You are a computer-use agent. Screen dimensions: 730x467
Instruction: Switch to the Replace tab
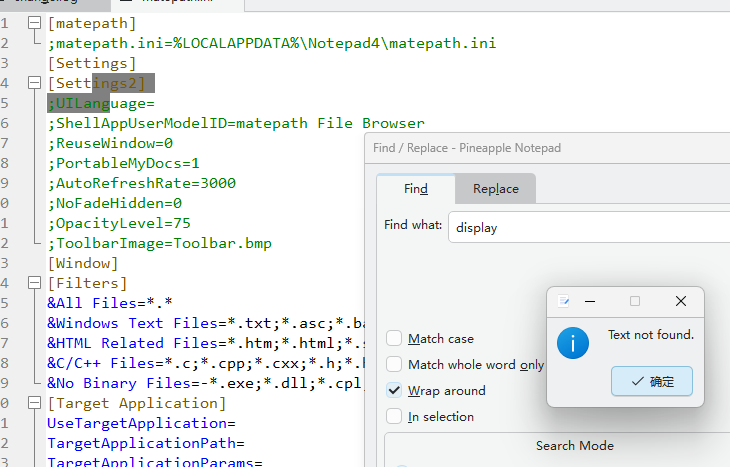pos(496,189)
